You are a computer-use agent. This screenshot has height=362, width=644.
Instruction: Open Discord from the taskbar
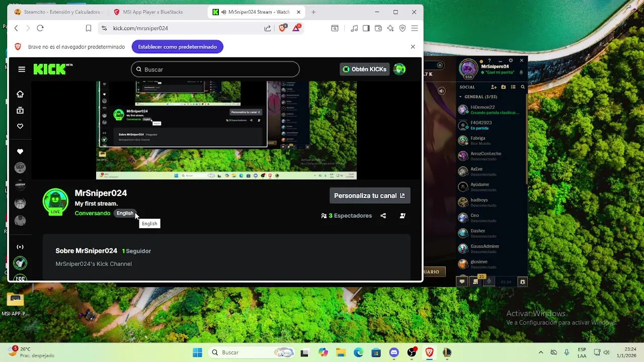coord(394,352)
